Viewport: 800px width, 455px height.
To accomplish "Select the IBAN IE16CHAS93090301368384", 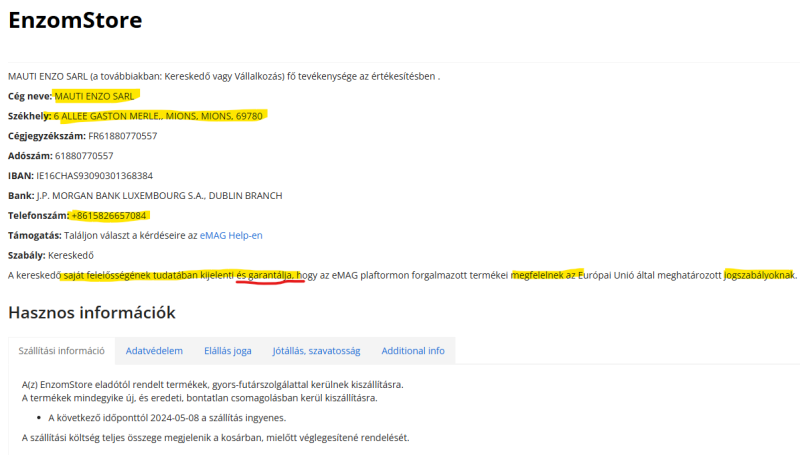I will click(94, 176).
